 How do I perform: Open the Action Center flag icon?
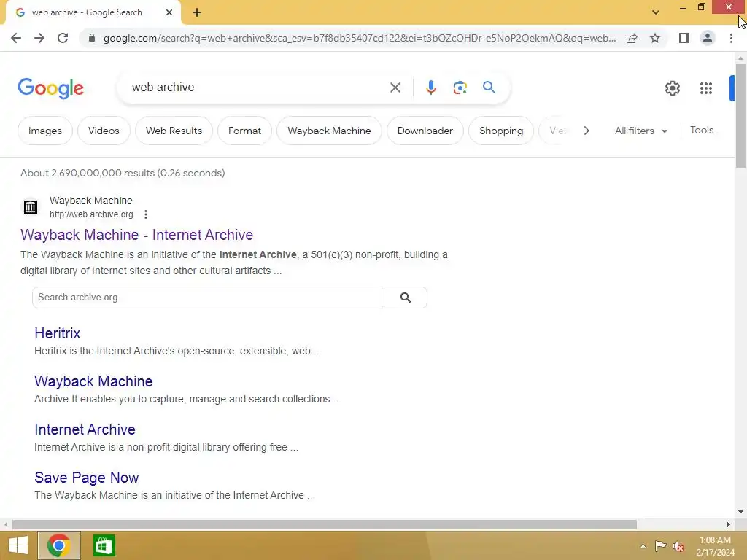(x=660, y=546)
